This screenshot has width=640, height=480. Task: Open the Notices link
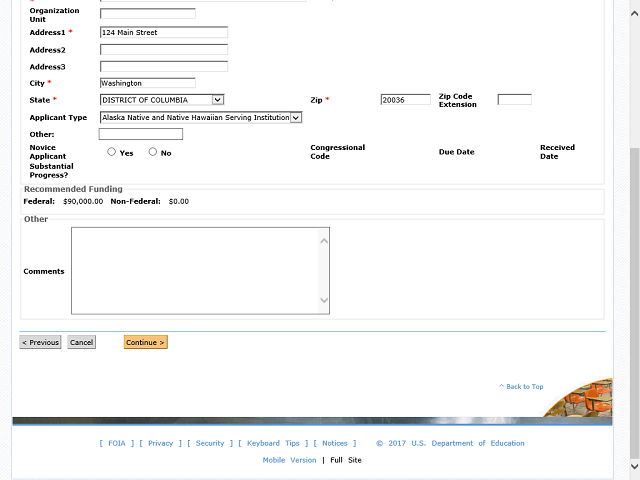pos(335,443)
